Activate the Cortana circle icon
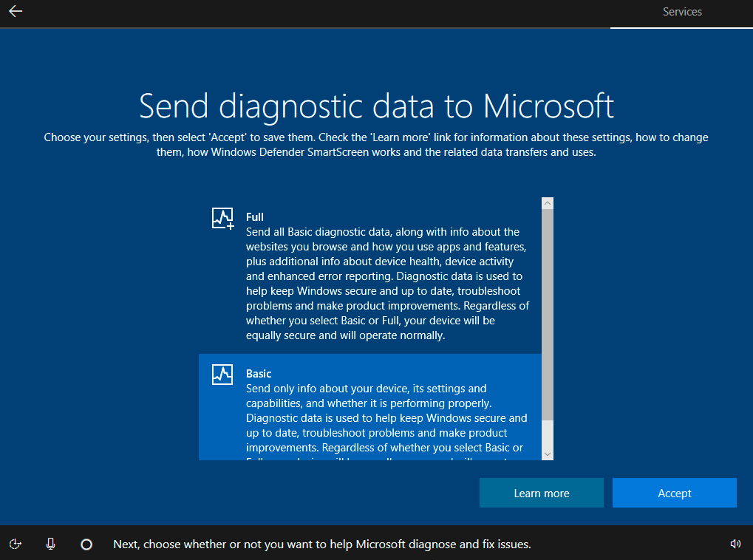Image resolution: width=753 pixels, height=560 pixels. click(x=86, y=544)
